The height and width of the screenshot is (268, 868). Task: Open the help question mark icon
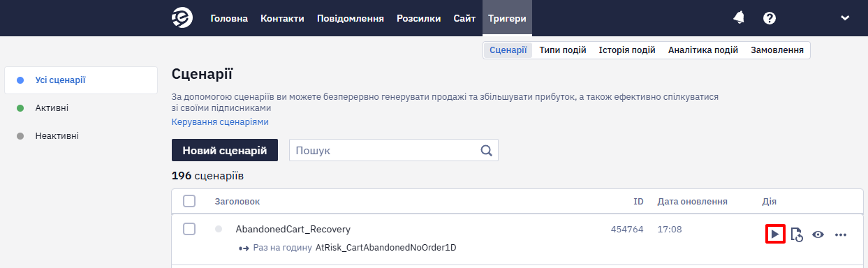point(770,18)
